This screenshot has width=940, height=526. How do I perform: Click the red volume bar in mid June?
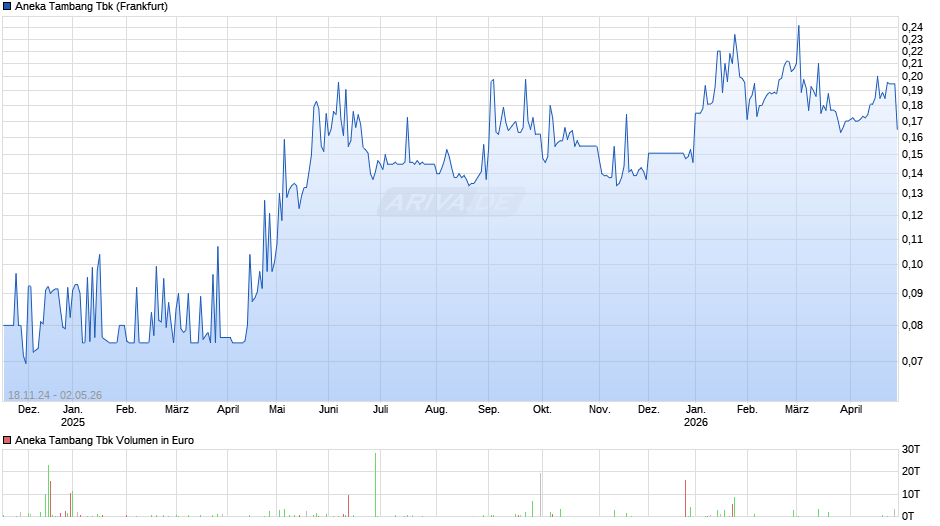point(348,506)
